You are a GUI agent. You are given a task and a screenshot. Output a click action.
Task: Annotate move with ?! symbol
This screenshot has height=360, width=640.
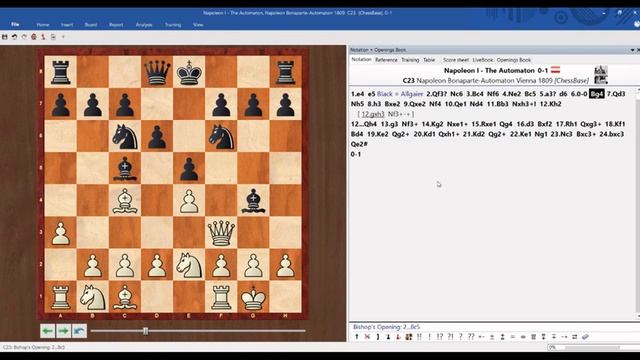(450, 337)
